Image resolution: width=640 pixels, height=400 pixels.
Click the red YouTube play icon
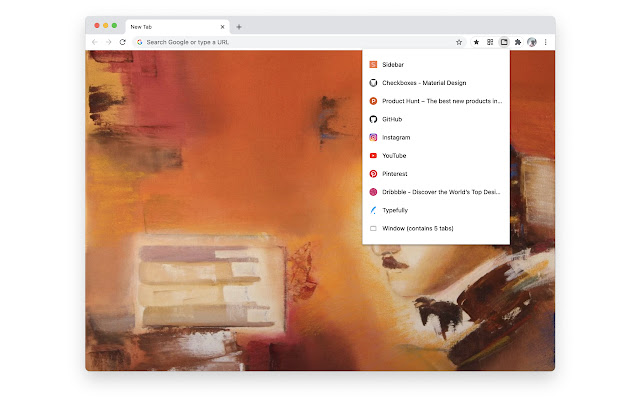(373, 156)
